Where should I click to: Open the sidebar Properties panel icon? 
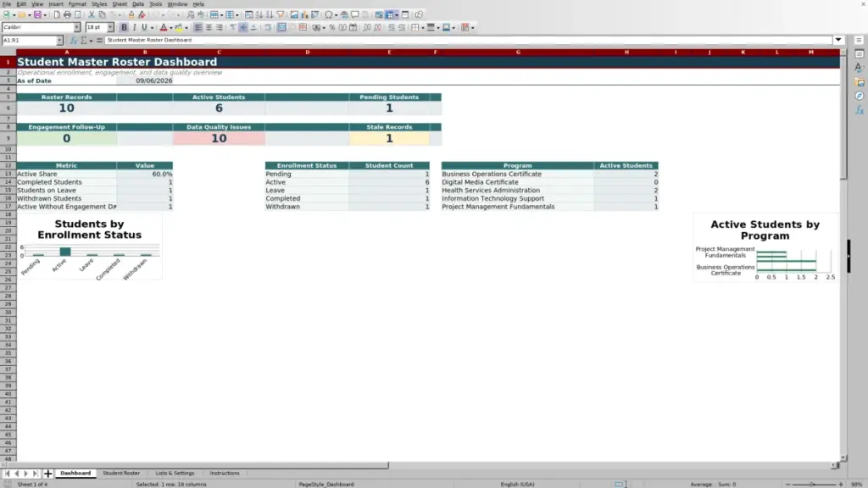860,53
